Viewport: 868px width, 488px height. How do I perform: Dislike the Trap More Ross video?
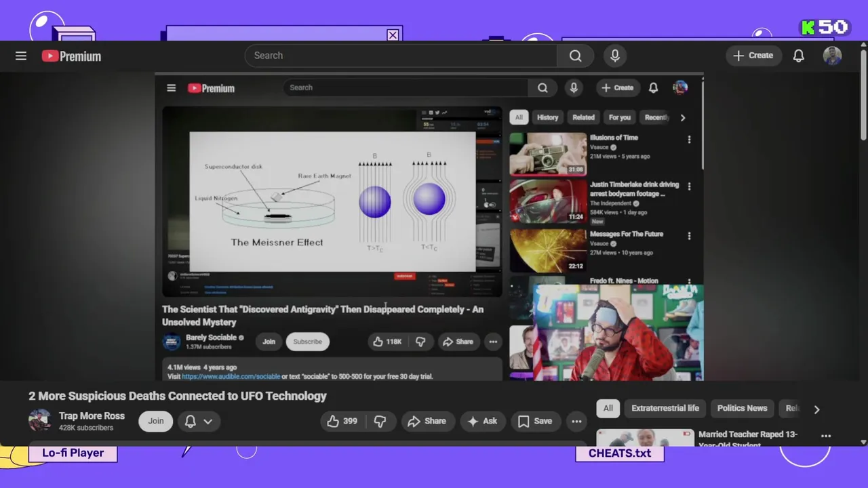[x=380, y=421]
